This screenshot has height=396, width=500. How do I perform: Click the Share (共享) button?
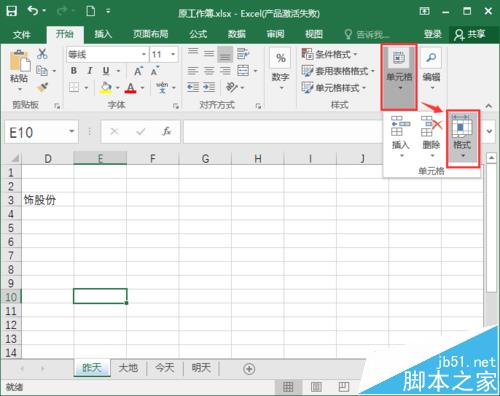(471, 34)
